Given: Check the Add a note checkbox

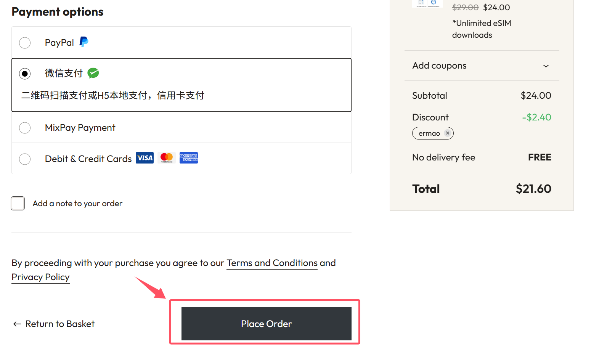Looking at the screenshot, I should click(x=18, y=204).
